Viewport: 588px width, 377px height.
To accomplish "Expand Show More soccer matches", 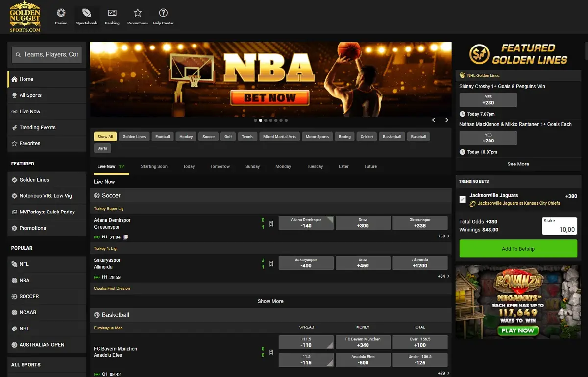I will [x=270, y=301].
